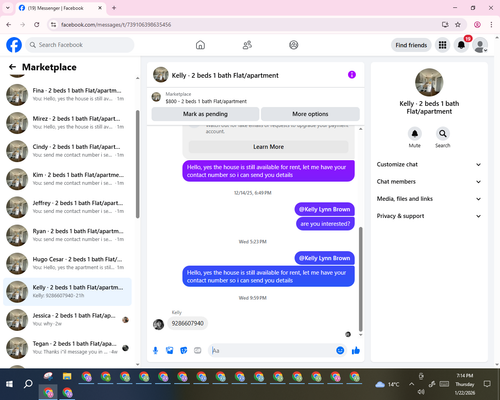Select the Kelly conversation row
This screenshot has width=500, height=400.
67,292
